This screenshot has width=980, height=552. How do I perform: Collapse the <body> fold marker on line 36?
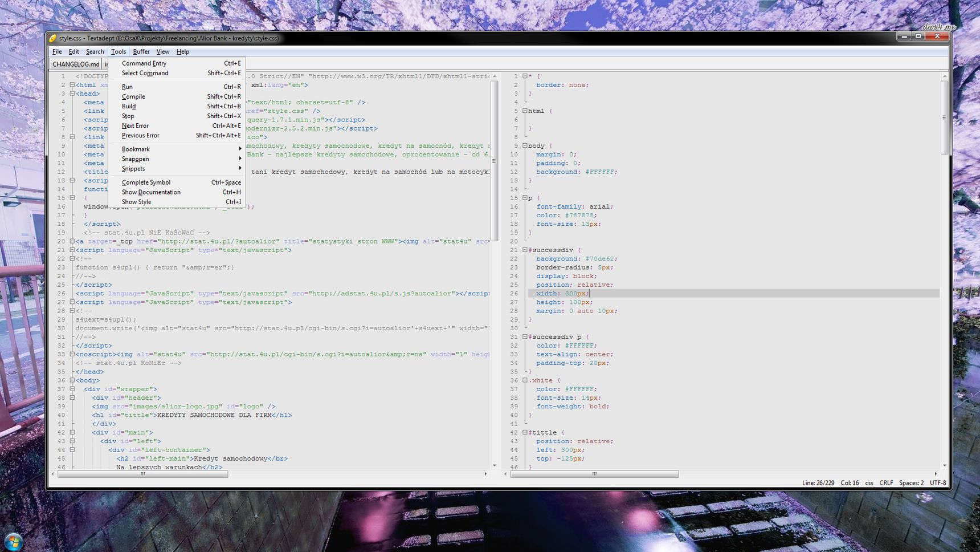click(x=72, y=380)
